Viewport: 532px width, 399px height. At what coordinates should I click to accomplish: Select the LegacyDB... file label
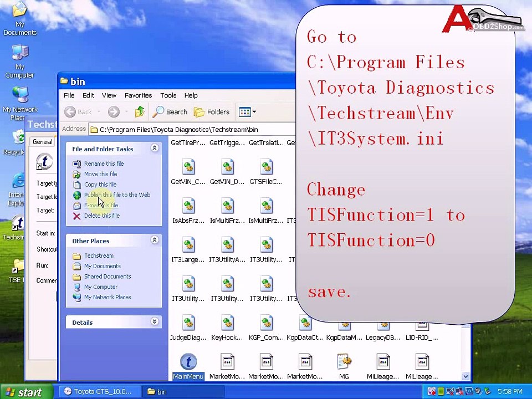(x=383, y=337)
